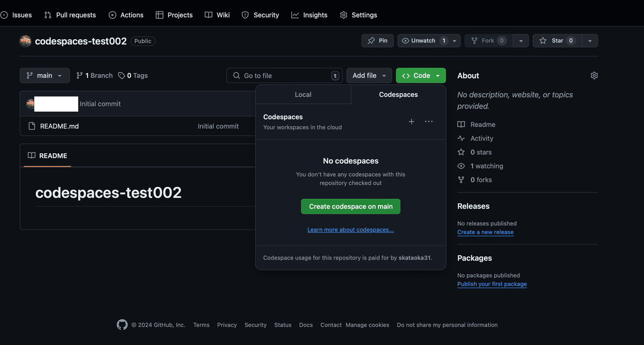Open the Star button's dropdown arrow
This screenshot has width=644, height=345.
[589, 40]
